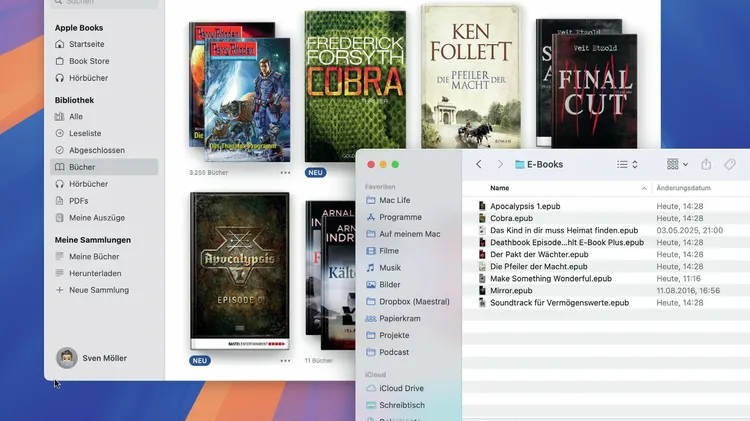Open Book Store in Books sidebar

click(x=89, y=61)
